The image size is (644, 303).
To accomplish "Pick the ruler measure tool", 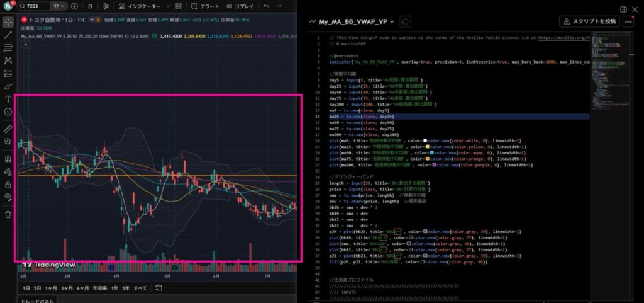I will pos(8,129).
